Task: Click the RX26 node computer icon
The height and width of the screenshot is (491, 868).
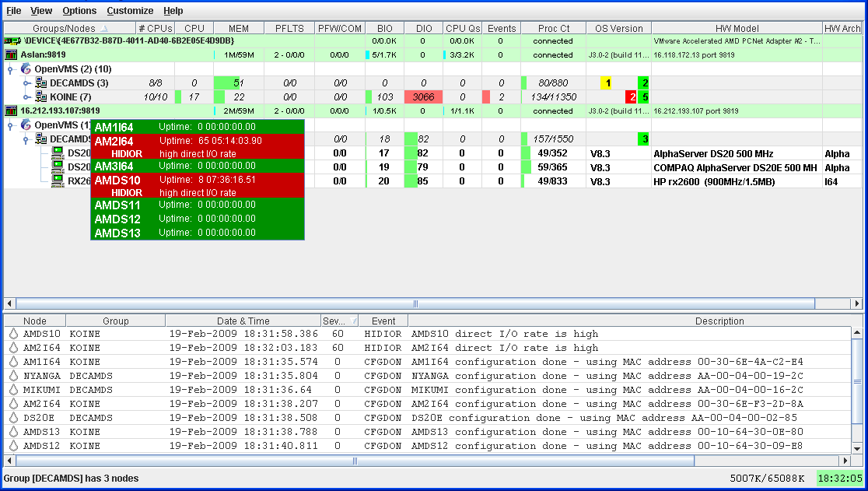Action: [x=58, y=181]
